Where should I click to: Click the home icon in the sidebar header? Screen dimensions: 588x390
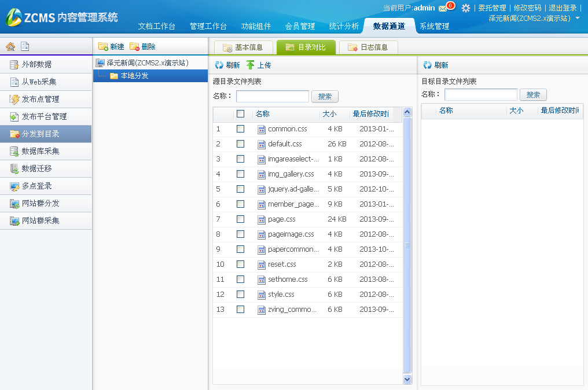pyautogui.click(x=10, y=47)
